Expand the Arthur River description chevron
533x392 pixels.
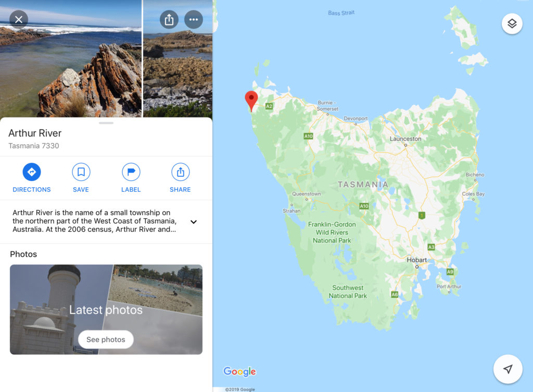194,221
